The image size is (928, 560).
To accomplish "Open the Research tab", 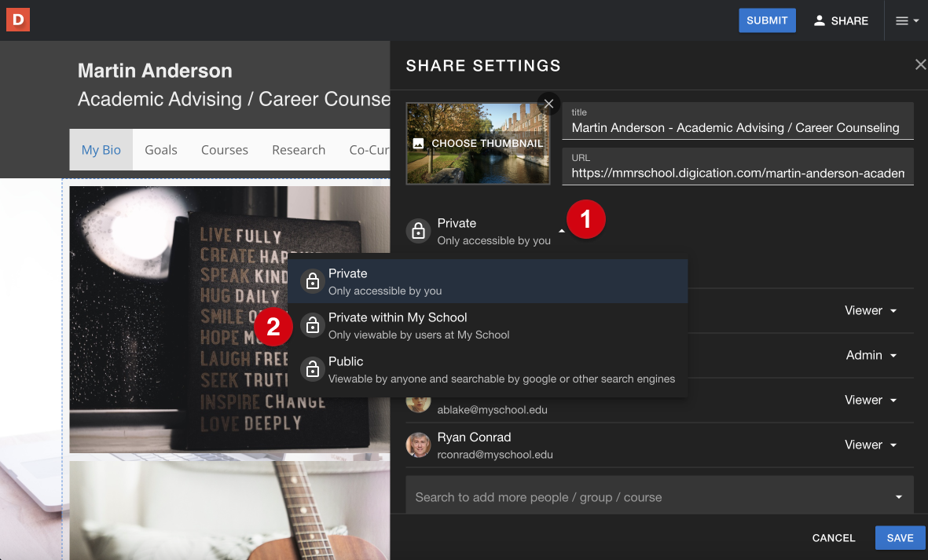I will coord(299,150).
